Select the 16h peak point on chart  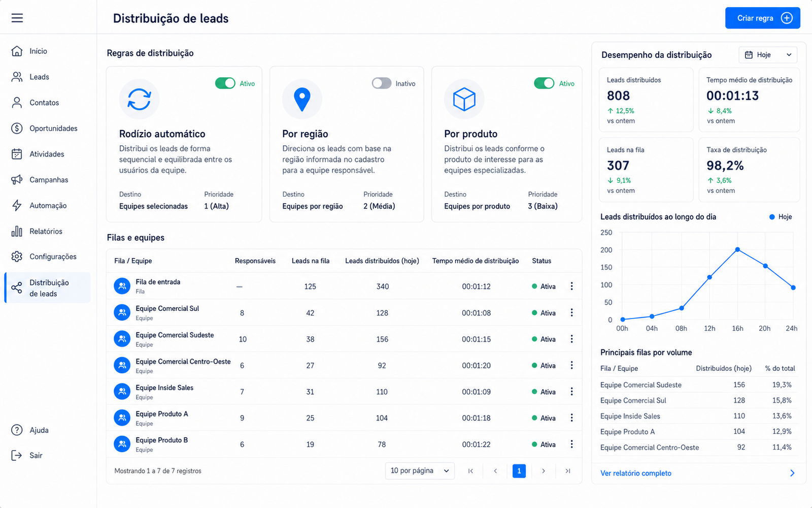737,249
